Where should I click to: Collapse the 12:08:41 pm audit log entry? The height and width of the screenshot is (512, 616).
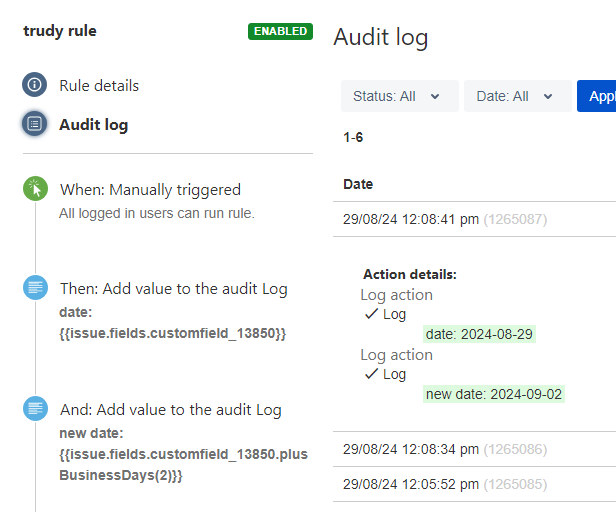pyautogui.click(x=474, y=219)
